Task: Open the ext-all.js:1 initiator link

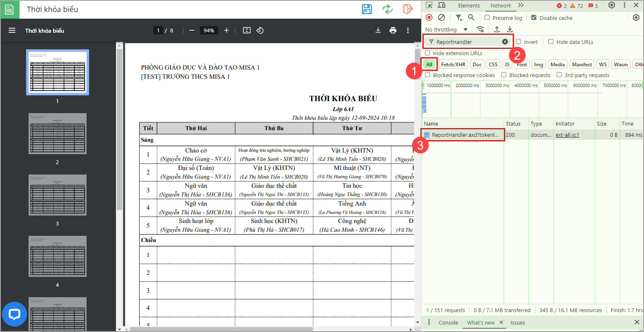Action: tap(567, 135)
